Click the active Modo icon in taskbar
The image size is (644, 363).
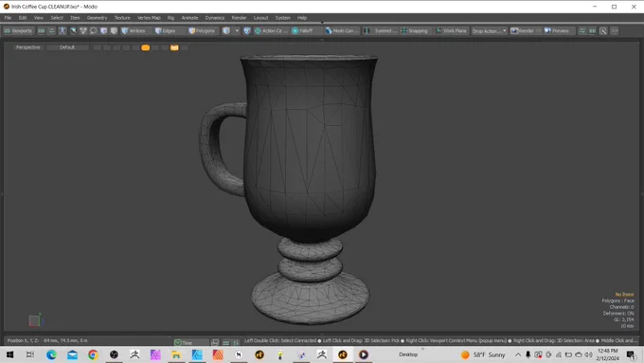tap(343, 354)
